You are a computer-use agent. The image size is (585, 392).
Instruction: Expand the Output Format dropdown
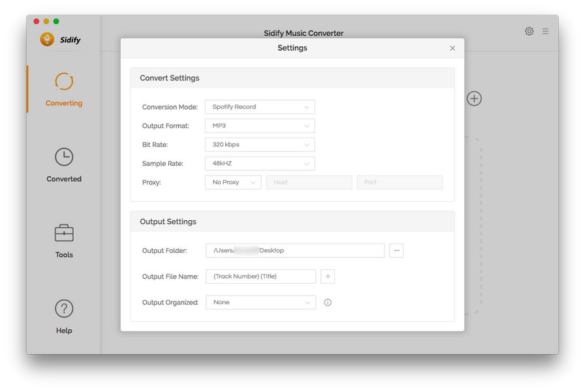click(260, 126)
